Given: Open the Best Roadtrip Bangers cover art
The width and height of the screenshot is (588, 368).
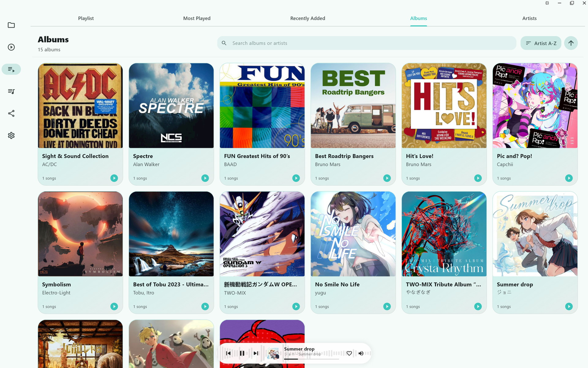Looking at the screenshot, I should pyautogui.click(x=353, y=105).
